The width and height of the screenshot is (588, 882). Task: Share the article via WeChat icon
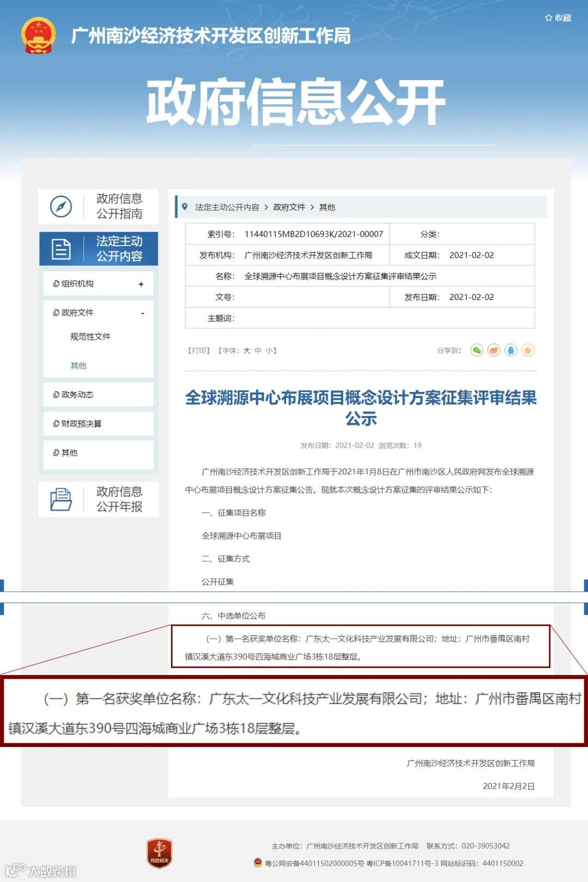pyautogui.click(x=477, y=350)
